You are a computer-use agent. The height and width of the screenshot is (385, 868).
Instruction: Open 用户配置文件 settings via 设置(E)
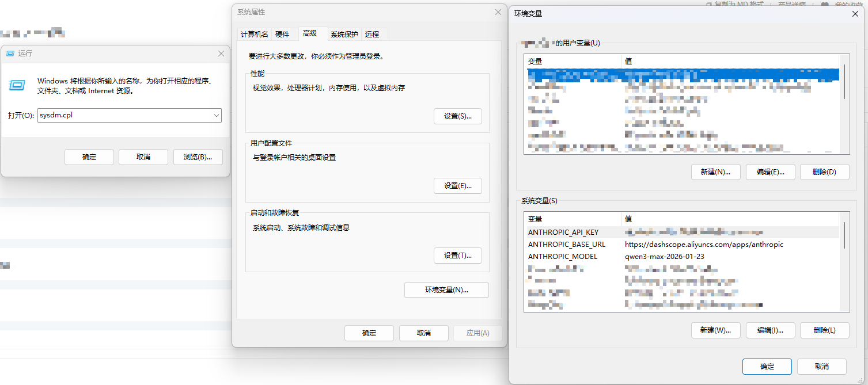point(458,185)
